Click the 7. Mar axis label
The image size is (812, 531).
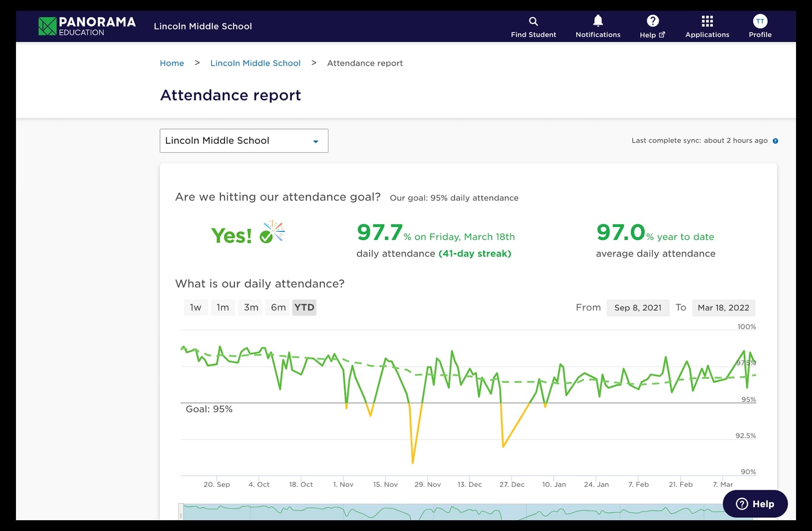coord(723,484)
